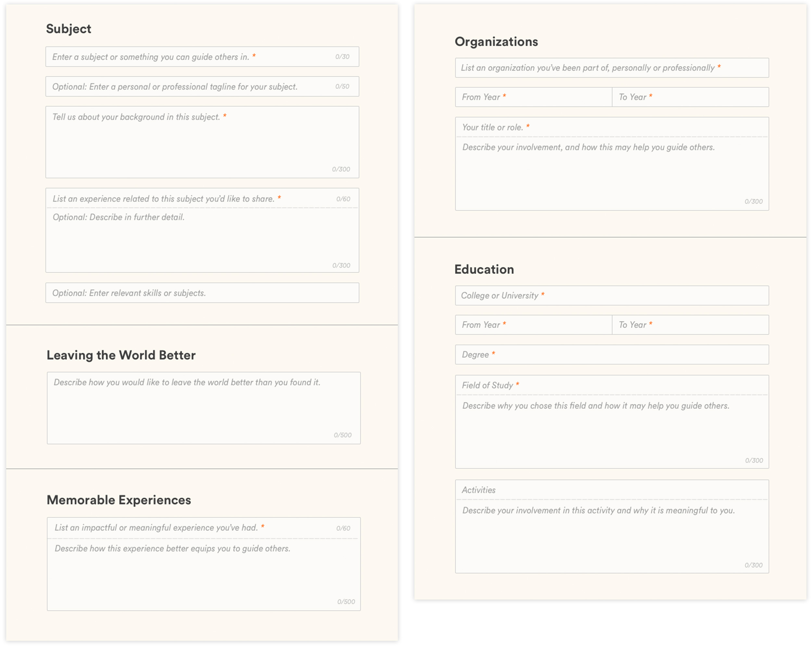812x646 pixels.
Task: Click the 'Describe your involvement' organization text area
Action: coord(612,174)
